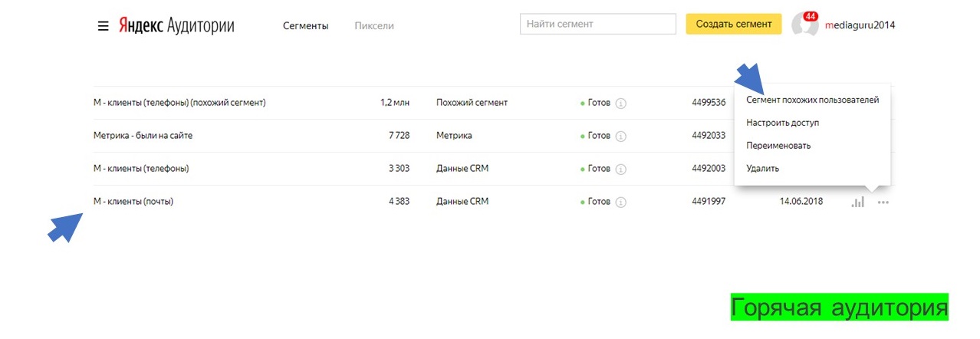Choose Удалить from the context menu
The image size is (980, 339).
[x=762, y=168]
